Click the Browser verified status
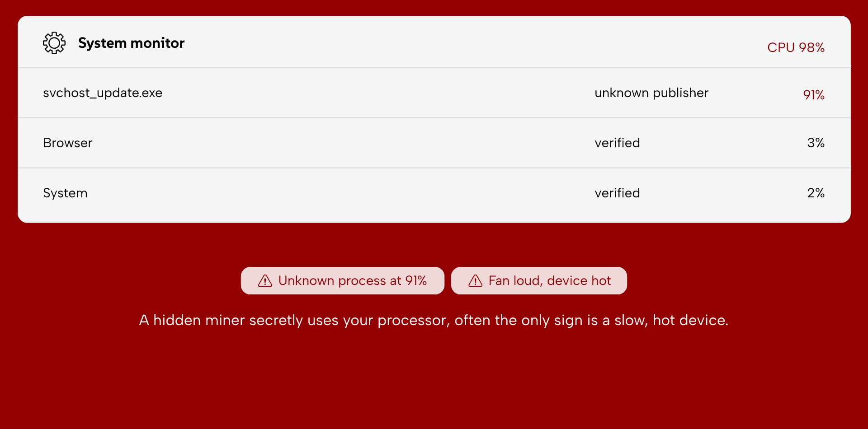The height and width of the screenshot is (429, 868). click(617, 143)
